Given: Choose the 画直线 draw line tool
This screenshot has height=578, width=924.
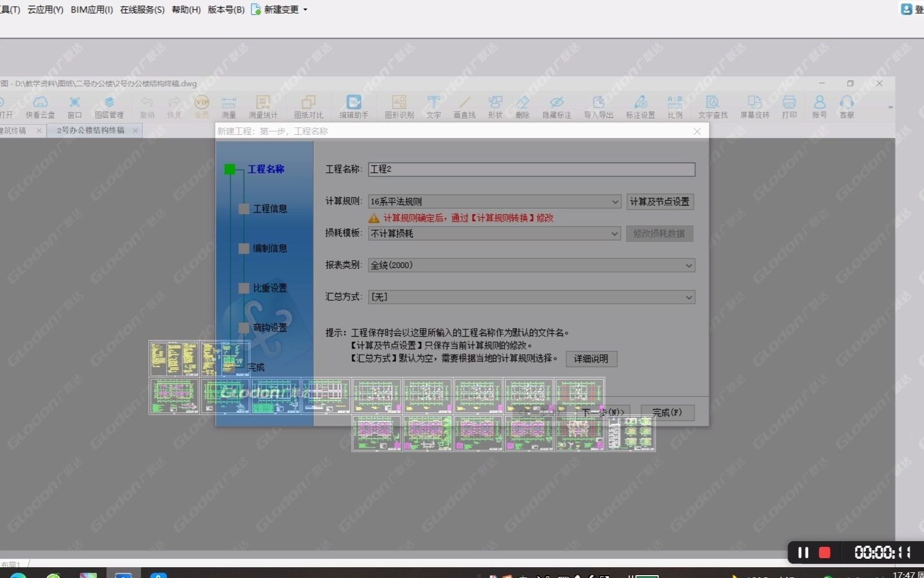Looking at the screenshot, I should [464, 107].
